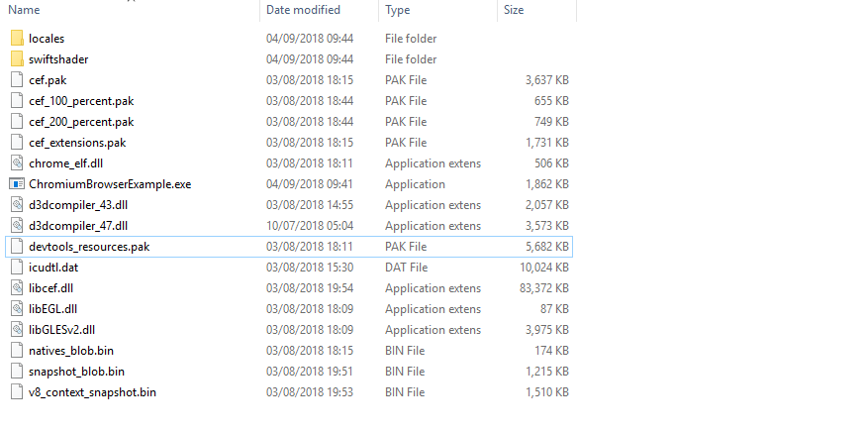Image resolution: width=868 pixels, height=432 pixels.
Task: Select devtools_resources.pak file name
Action: pyautogui.click(x=90, y=246)
